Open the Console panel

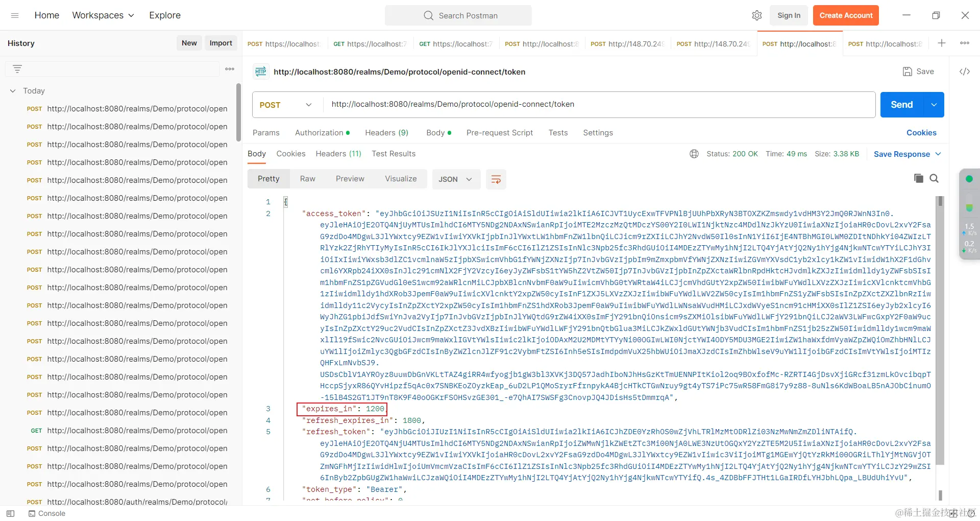(x=47, y=513)
